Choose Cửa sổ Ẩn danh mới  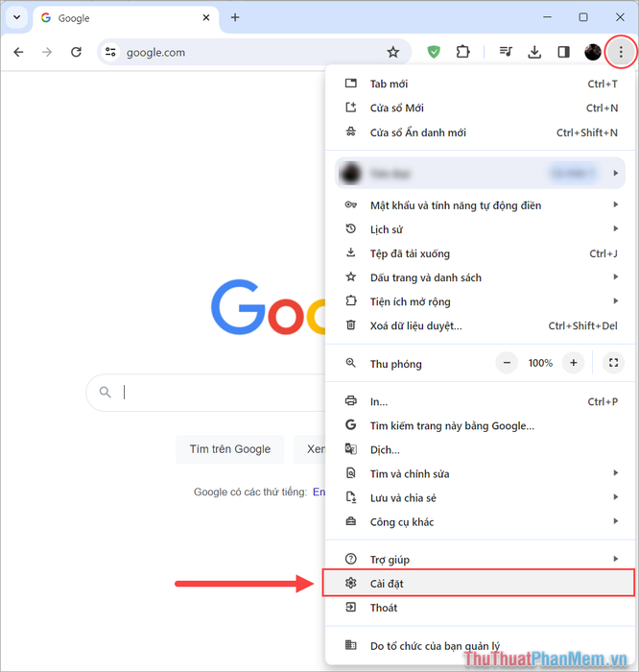(x=480, y=132)
